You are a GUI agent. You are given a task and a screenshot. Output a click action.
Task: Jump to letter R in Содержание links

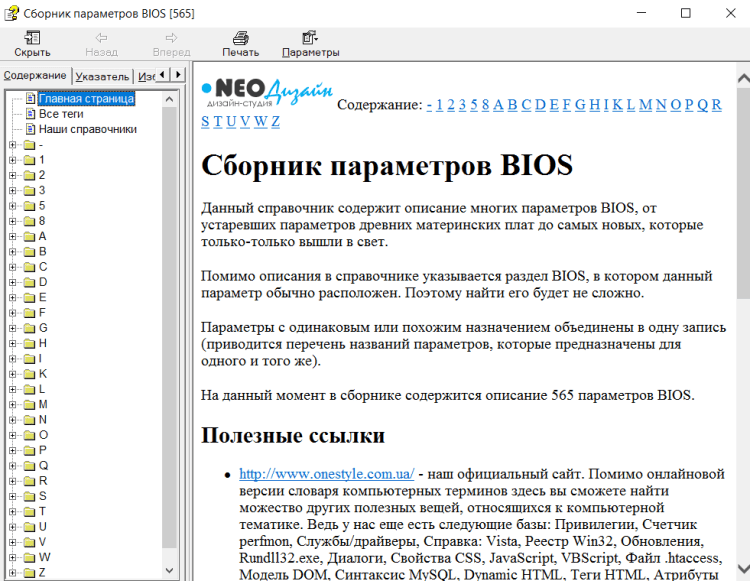pyautogui.click(x=717, y=104)
